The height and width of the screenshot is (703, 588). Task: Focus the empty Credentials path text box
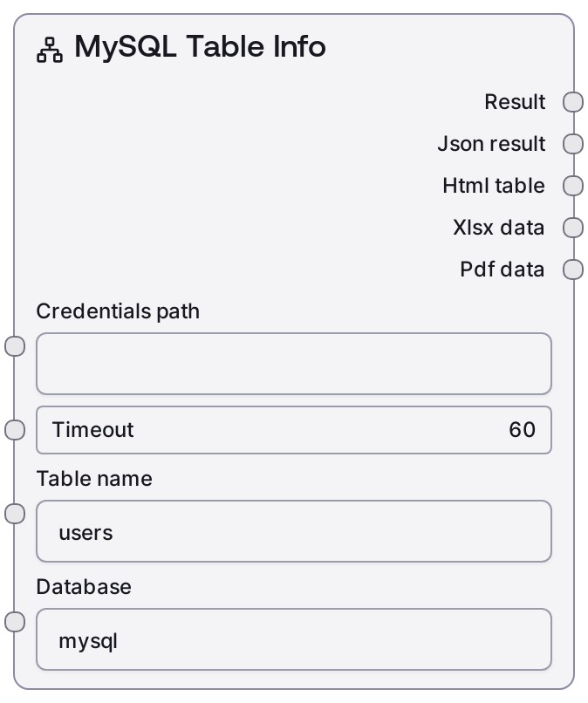pyautogui.click(x=293, y=363)
